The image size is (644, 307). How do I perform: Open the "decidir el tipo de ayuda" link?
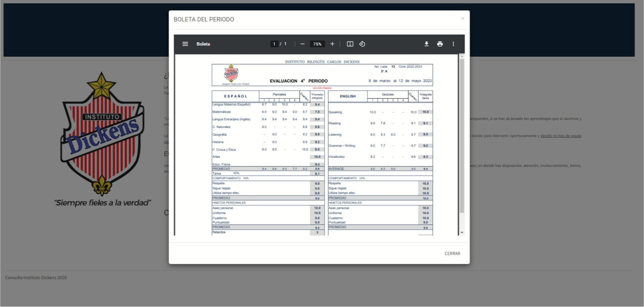561,136
